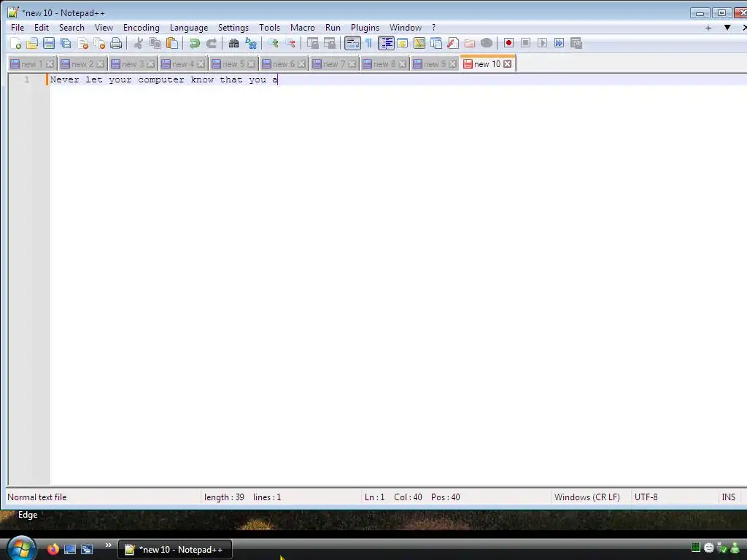Open the Settings menu

pyautogui.click(x=233, y=28)
